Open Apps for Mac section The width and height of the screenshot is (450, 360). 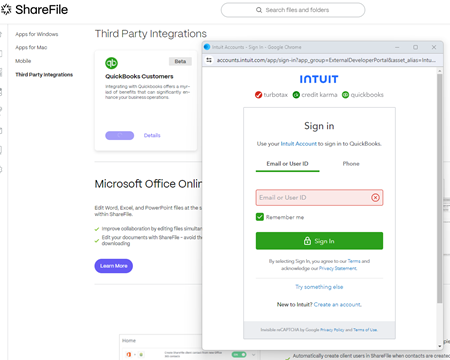31,47
